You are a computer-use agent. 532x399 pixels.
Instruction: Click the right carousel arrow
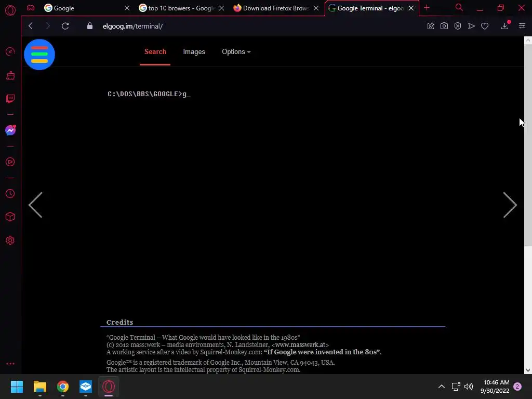(510, 205)
